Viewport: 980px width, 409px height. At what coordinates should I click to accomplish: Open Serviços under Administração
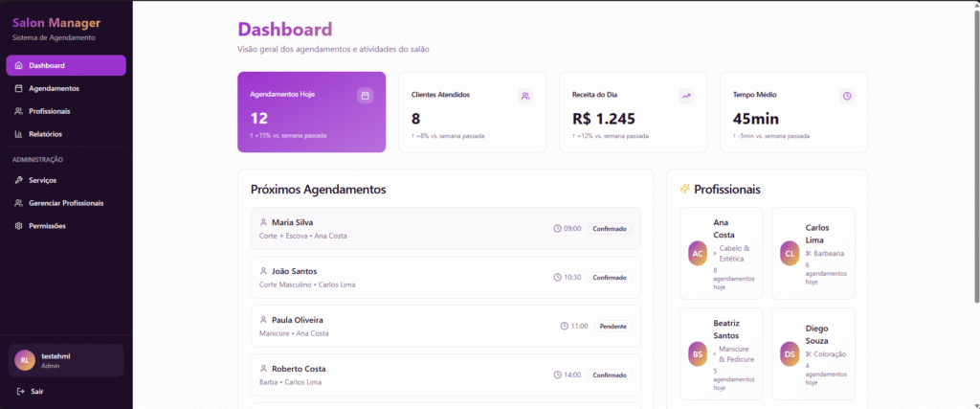click(x=66, y=180)
